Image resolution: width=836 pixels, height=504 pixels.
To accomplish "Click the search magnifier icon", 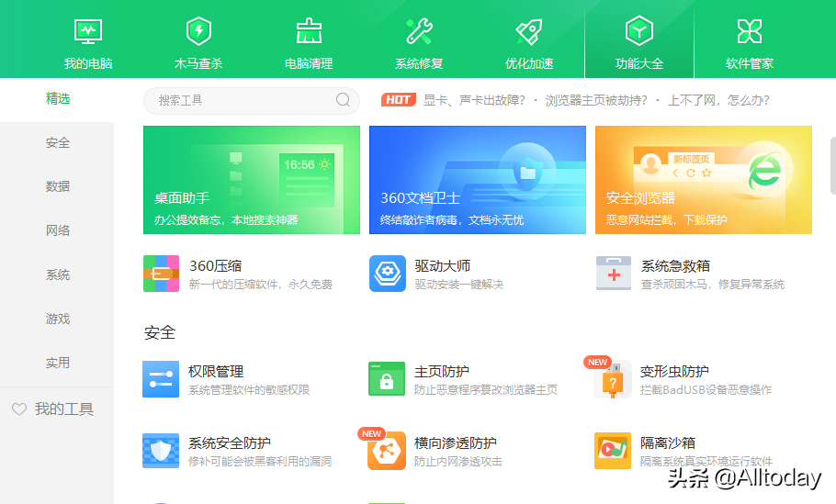I will coord(343,100).
